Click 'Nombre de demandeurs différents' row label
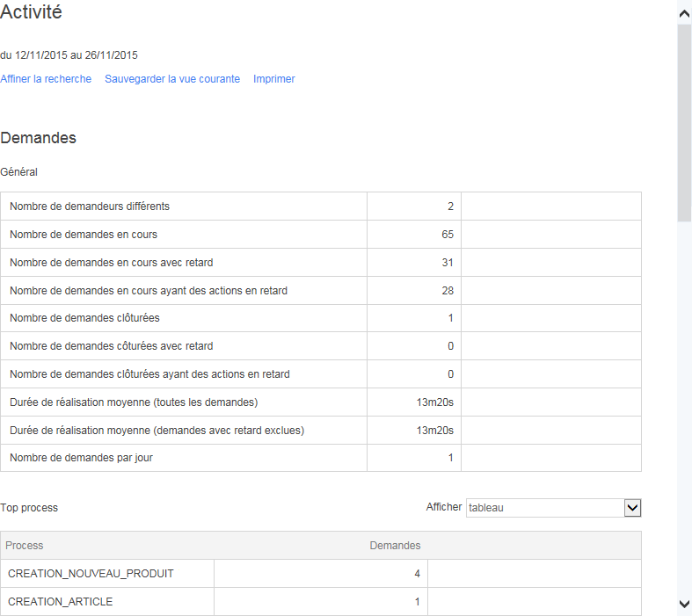This screenshot has width=692, height=616. (90, 207)
